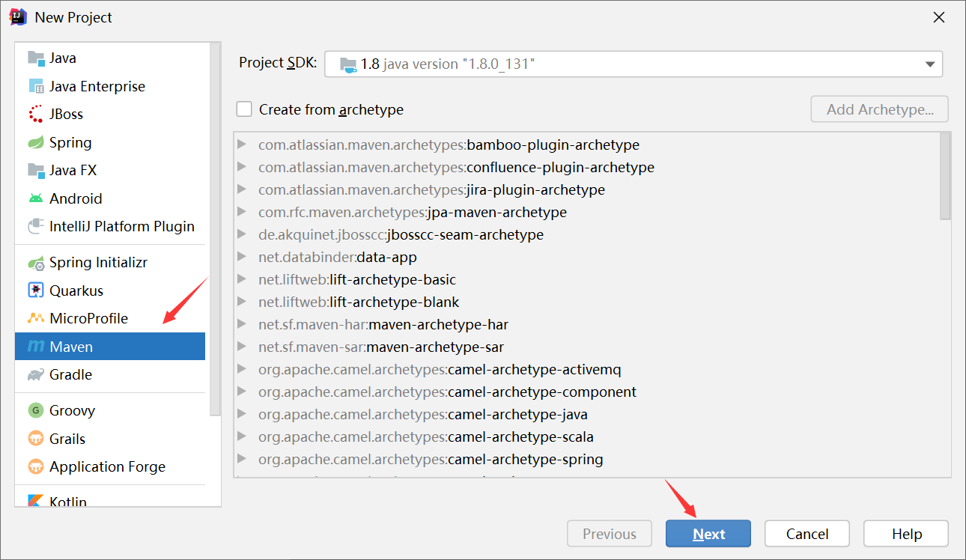Click the IntelliJ Platform Plugin icon
Viewport: 966px width, 560px height.
[x=36, y=226]
